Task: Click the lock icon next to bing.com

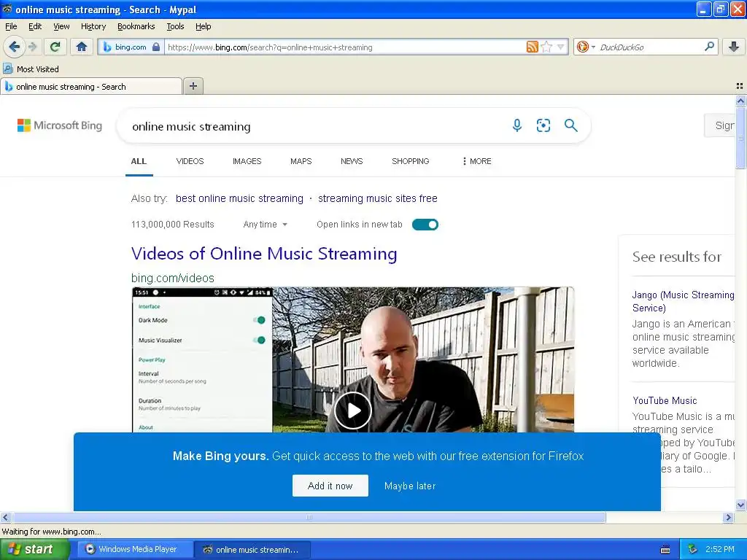Action: pos(156,47)
